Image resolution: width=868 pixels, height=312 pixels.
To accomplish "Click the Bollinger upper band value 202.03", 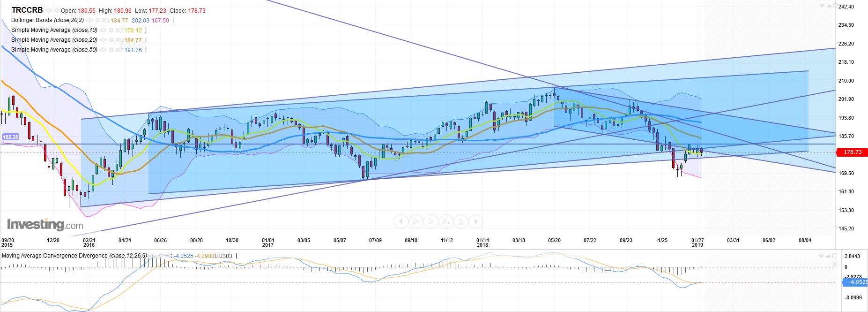I will 141,21.
